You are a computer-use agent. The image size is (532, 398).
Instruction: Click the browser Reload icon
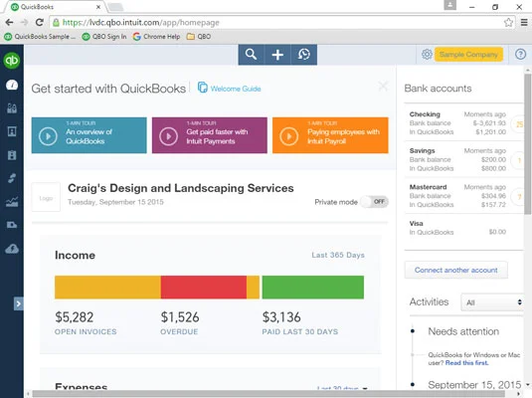coord(40,23)
